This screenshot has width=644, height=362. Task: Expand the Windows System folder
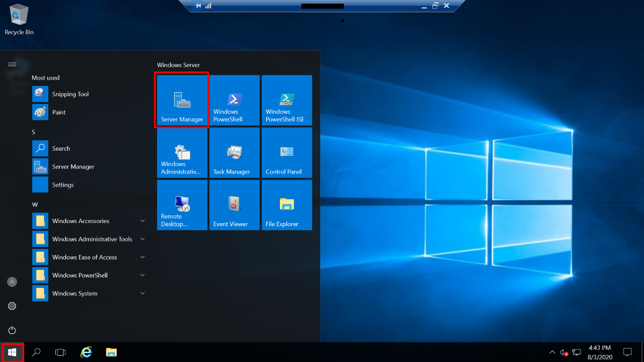click(90, 293)
